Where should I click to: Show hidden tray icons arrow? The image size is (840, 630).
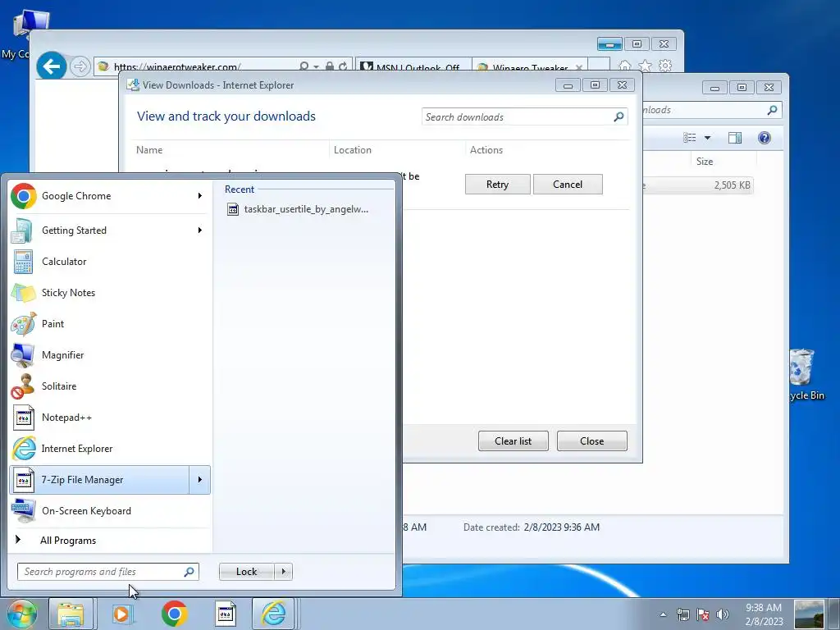663,614
